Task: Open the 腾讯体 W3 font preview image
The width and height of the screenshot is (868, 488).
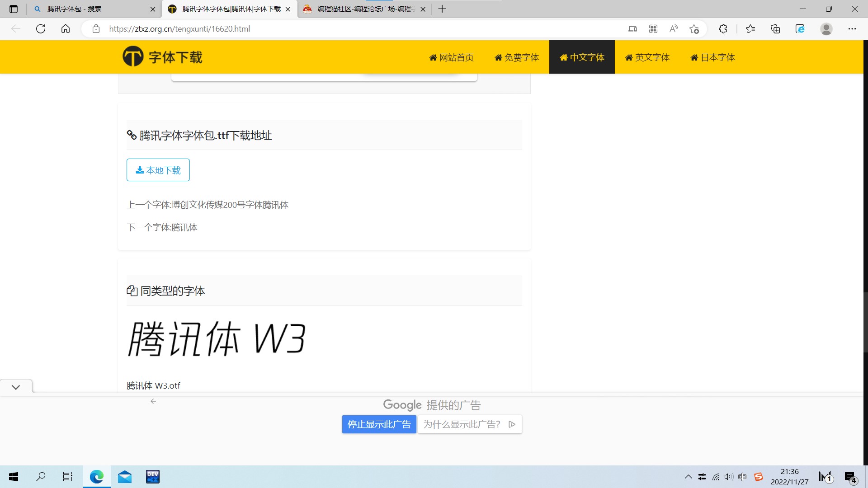Action: point(217,339)
